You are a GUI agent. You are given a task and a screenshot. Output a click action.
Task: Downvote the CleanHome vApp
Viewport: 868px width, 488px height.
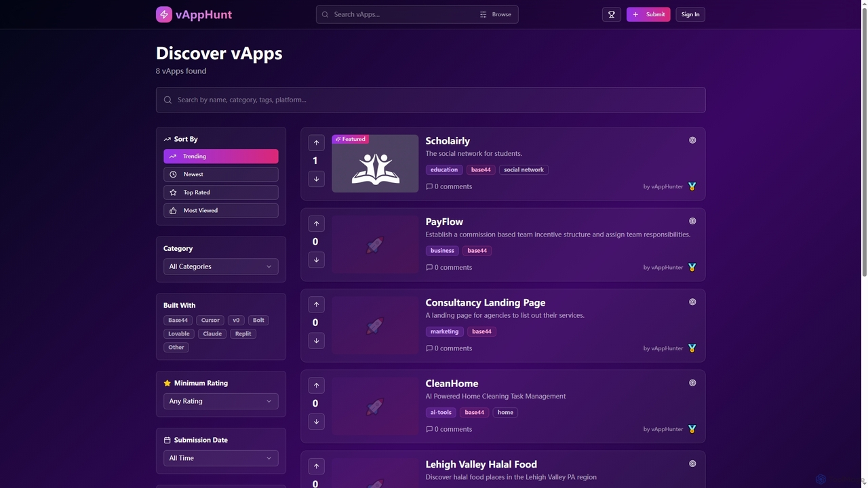point(316,422)
